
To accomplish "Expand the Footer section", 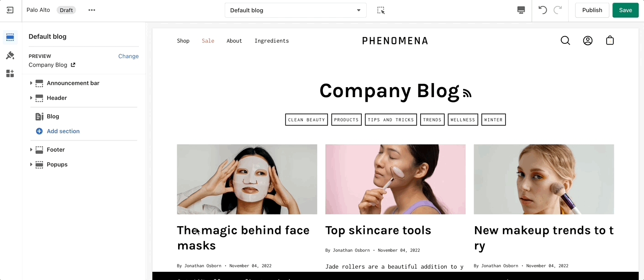I will [x=31, y=150].
